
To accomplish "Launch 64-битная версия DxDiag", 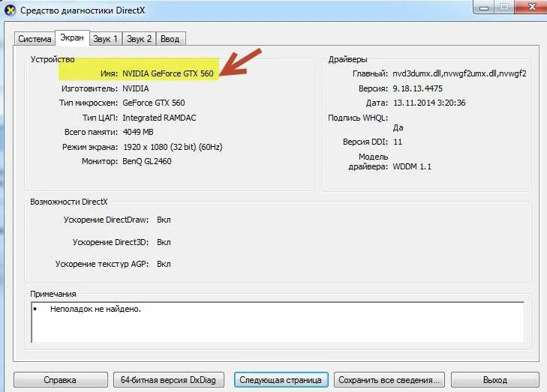I will click(x=169, y=380).
